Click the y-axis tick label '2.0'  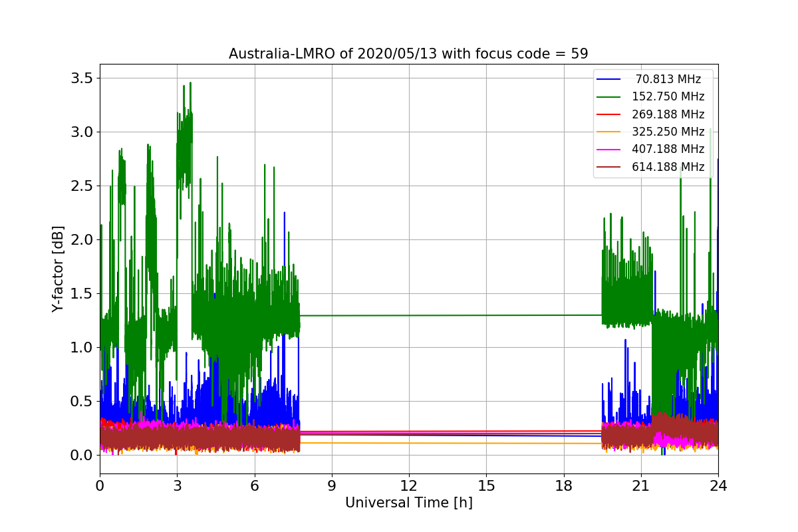click(82, 240)
